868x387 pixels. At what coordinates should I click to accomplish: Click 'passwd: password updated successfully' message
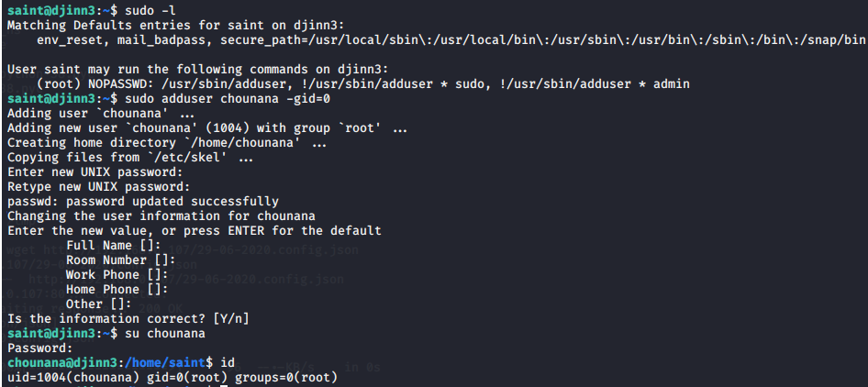(x=143, y=202)
